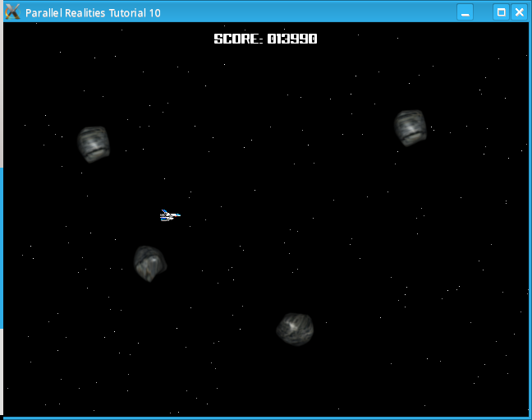
Task: Click the gray strip at the top-left edge
Action: [x=1, y=82]
